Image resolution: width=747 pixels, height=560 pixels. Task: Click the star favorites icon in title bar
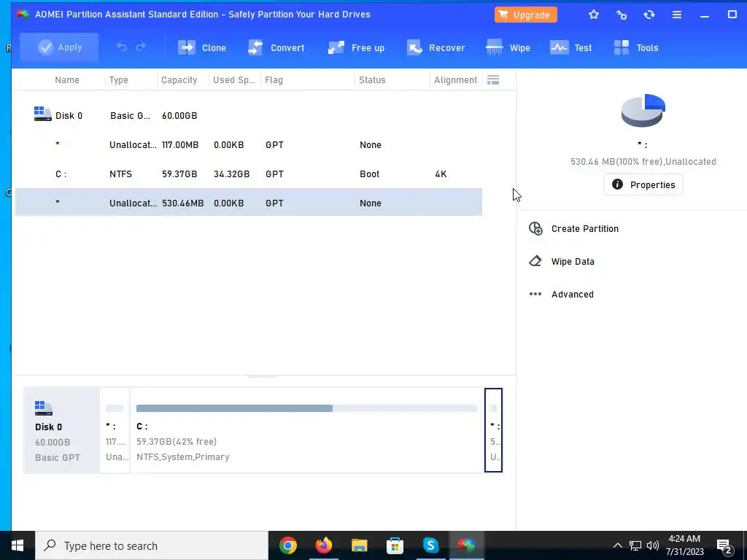point(594,15)
